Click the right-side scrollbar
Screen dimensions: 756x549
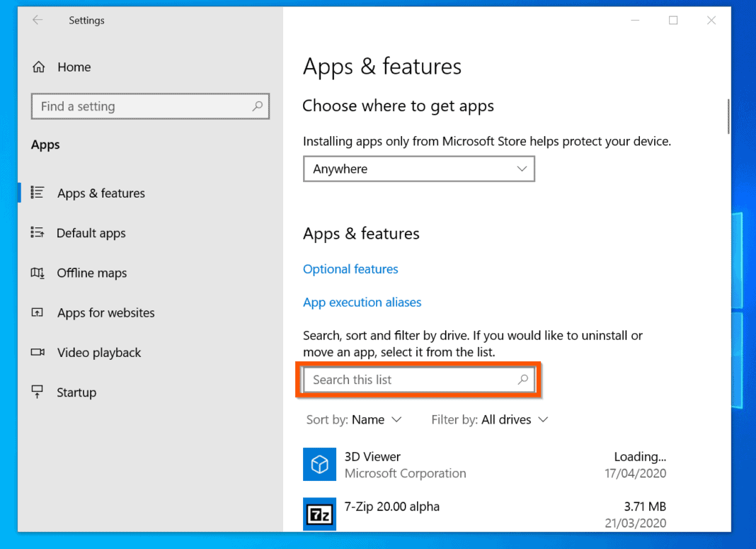[x=729, y=115]
